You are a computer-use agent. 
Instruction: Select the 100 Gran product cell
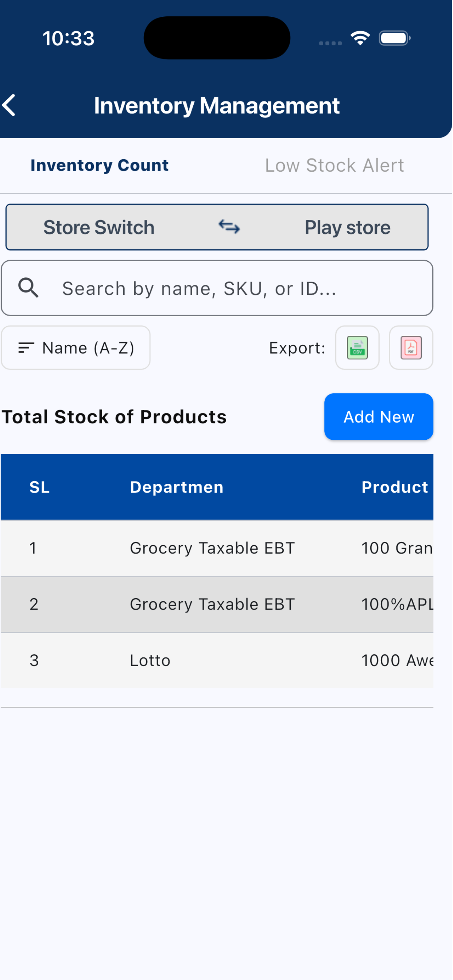pyautogui.click(x=397, y=548)
